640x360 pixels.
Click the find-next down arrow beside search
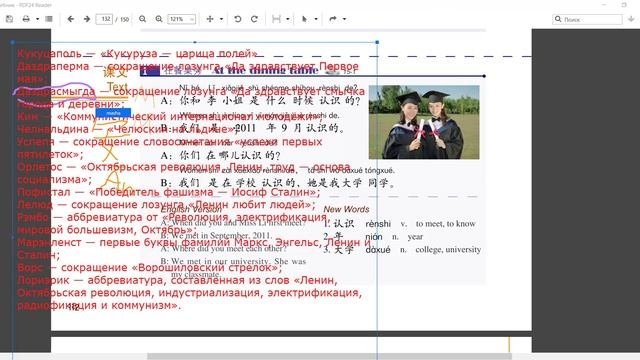631,19
